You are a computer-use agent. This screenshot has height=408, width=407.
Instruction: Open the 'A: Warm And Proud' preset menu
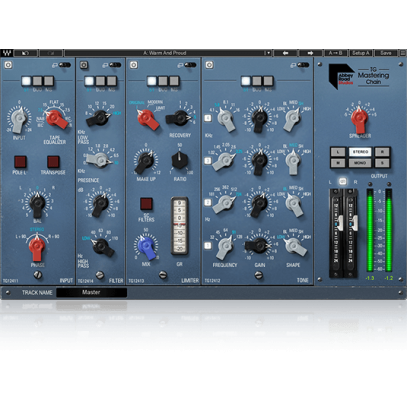[165, 53]
